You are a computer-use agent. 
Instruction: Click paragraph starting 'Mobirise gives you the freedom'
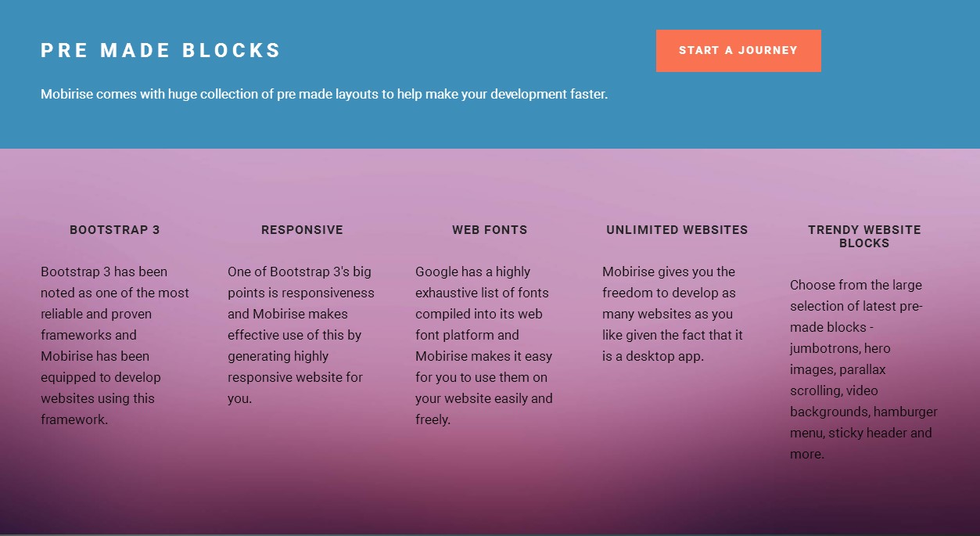point(673,314)
